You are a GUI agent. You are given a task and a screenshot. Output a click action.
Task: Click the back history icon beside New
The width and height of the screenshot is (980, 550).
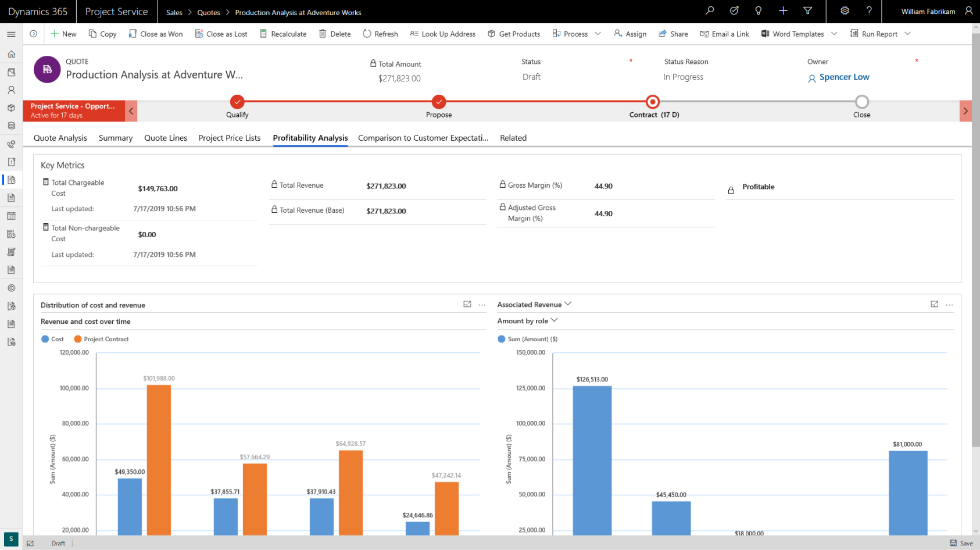[x=34, y=34]
